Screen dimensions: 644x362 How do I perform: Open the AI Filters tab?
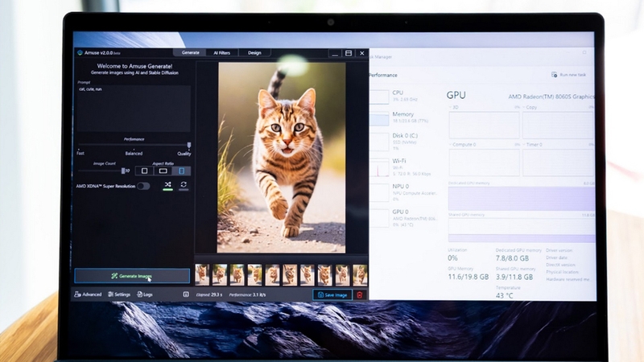tap(222, 52)
